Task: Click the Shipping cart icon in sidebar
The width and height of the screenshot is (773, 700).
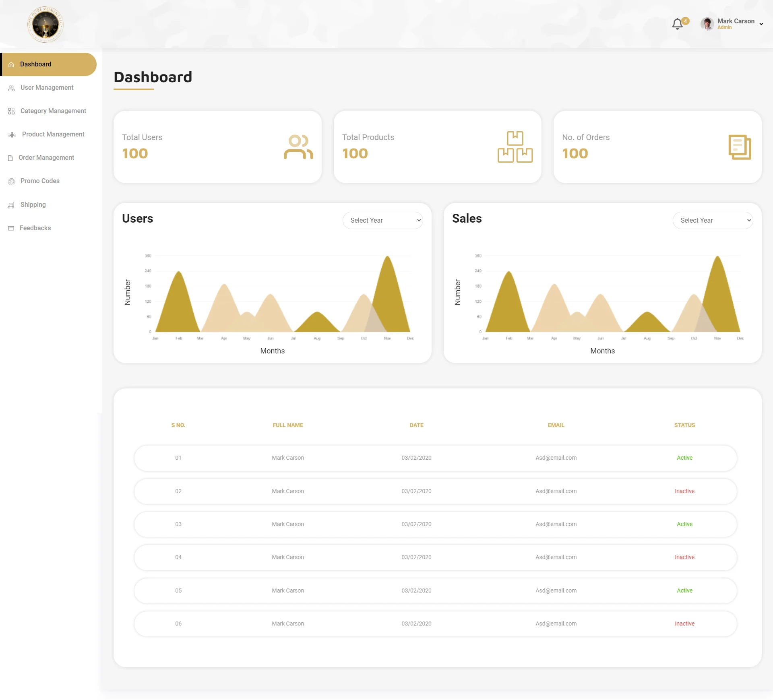Action: [x=11, y=205]
